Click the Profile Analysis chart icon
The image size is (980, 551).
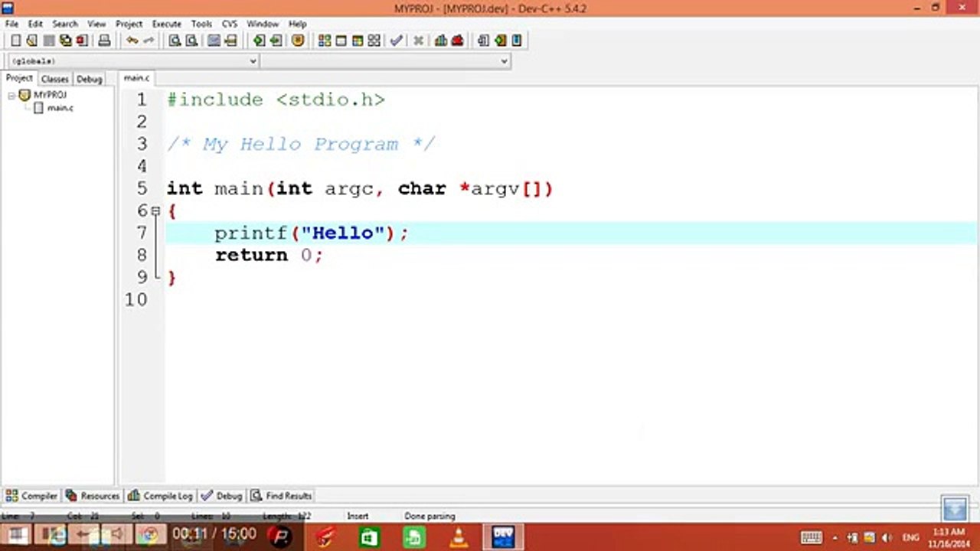tap(441, 41)
